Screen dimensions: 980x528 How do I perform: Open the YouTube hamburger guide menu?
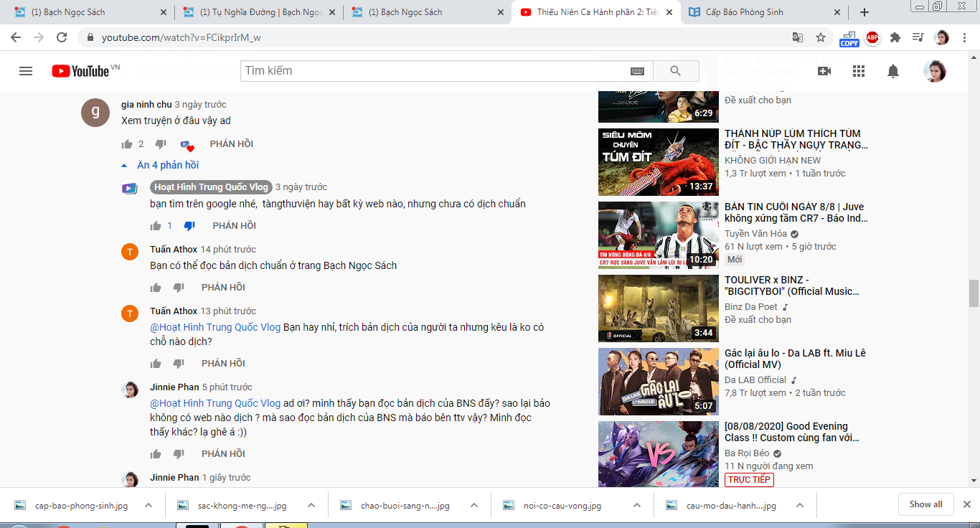[x=26, y=71]
